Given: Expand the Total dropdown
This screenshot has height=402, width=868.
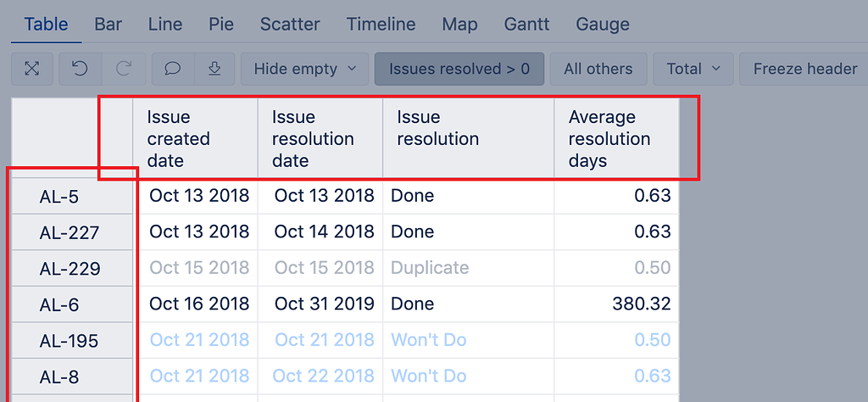Looking at the screenshot, I should pos(693,69).
